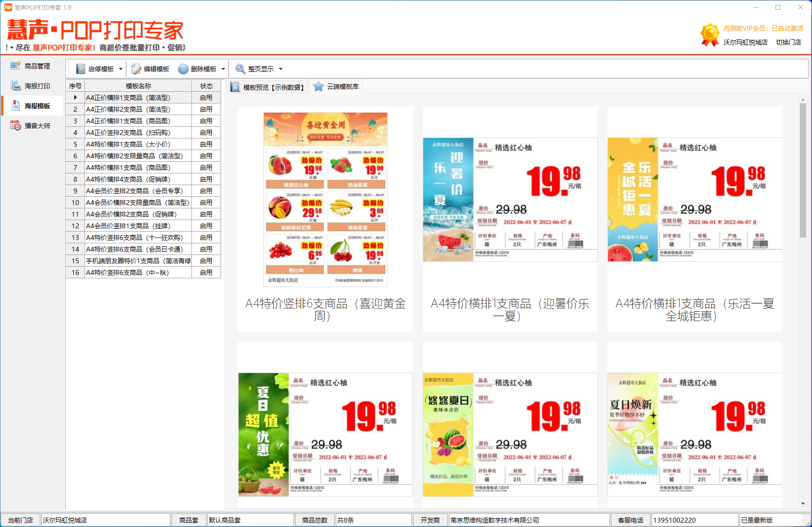Click the 海报模板 sidebar icon
This screenshot has width=812, height=527.
click(x=15, y=105)
